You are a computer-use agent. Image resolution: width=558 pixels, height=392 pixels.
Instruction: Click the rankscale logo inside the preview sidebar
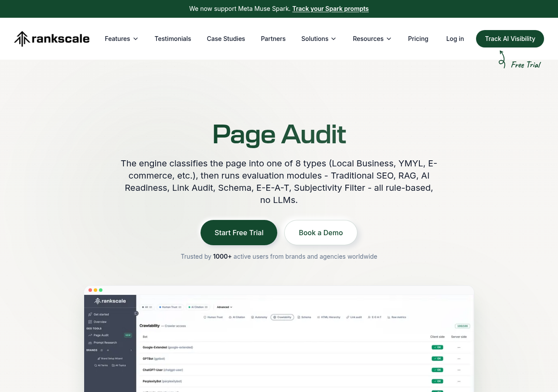pyautogui.click(x=110, y=301)
